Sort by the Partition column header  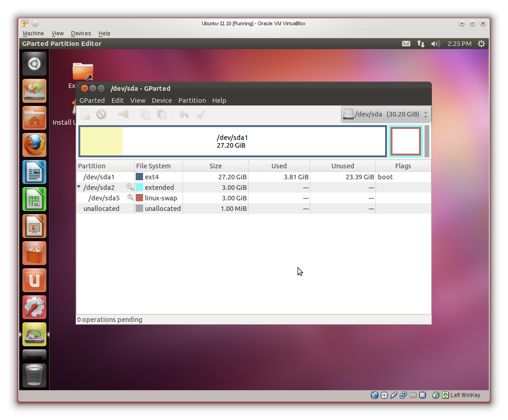pyautogui.click(x=105, y=166)
